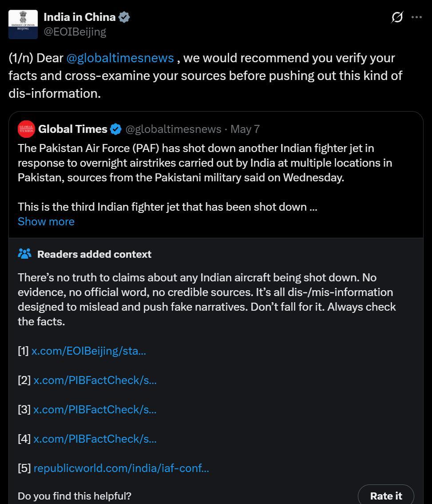The width and height of the screenshot is (432, 504).
Task: Open citation link x.com/EOIBeijing/sta...
Action: pos(89,351)
